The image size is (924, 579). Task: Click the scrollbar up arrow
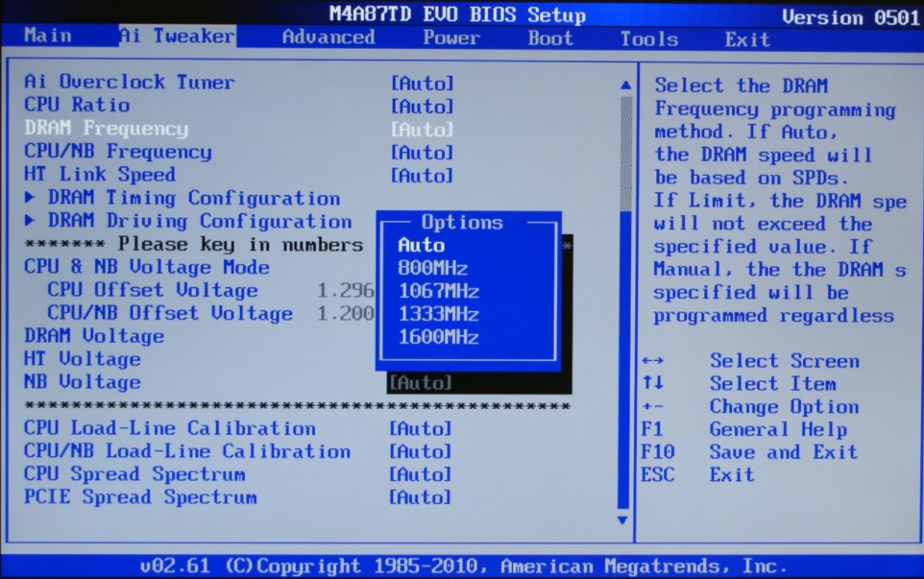(x=626, y=85)
